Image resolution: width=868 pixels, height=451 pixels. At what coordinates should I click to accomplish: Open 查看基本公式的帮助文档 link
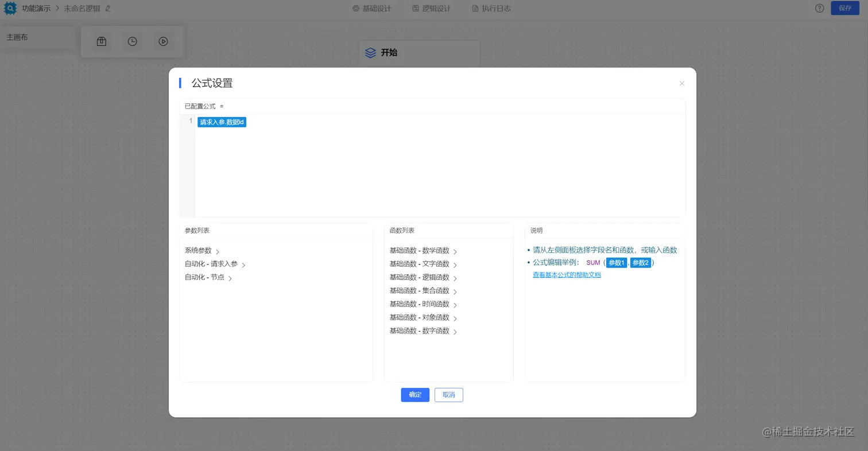pyautogui.click(x=567, y=275)
